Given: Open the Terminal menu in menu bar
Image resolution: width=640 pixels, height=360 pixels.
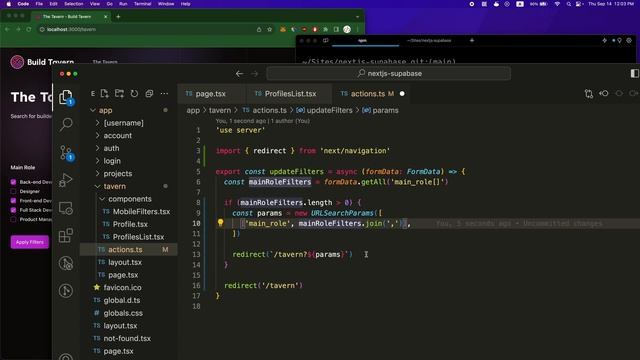Looking at the screenshot, I should 142,4.
